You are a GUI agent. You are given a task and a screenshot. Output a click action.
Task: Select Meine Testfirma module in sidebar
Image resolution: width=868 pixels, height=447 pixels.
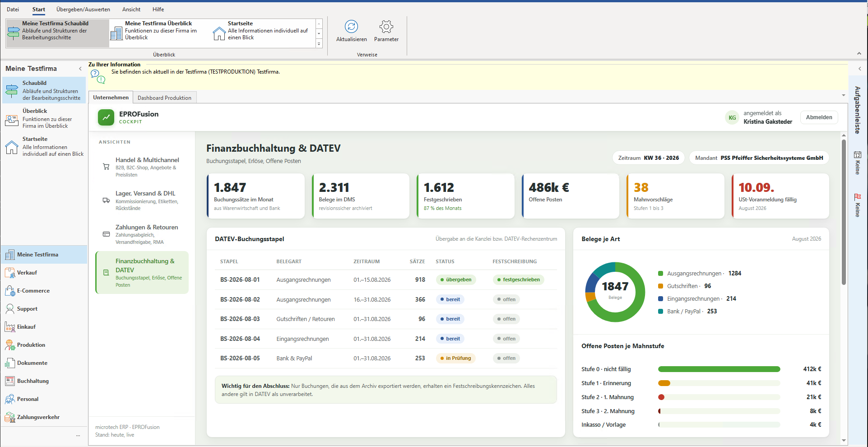pos(44,255)
